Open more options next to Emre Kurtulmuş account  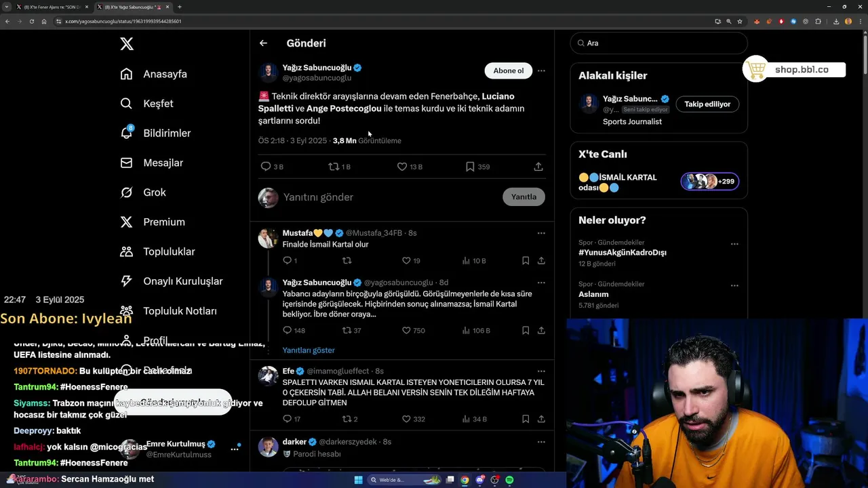[235, 449]
